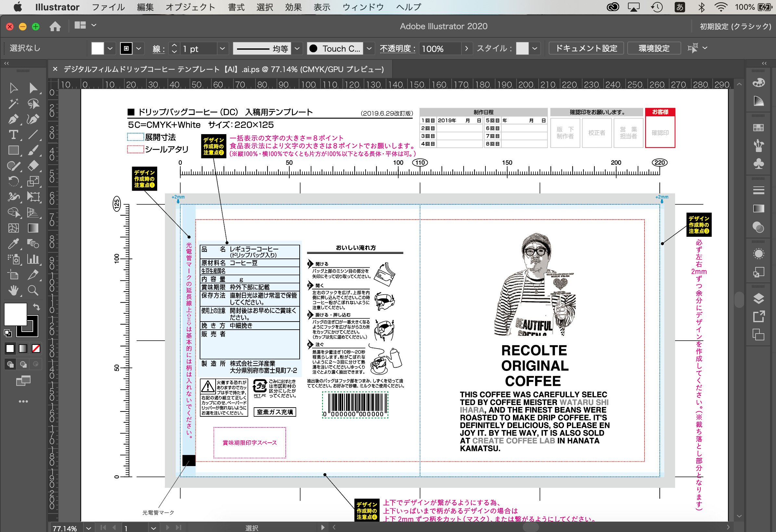Click the 線 stroke label link
This screenshot has width=776, height=532.
pos(158,49)
